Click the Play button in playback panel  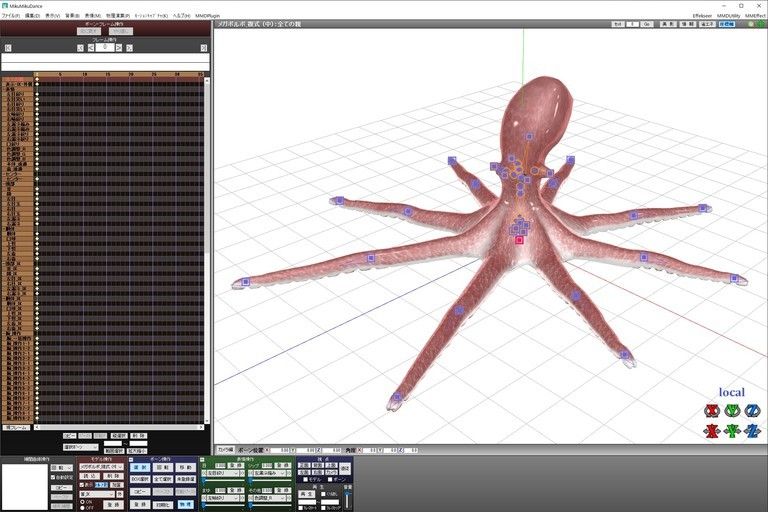point(308,494)
